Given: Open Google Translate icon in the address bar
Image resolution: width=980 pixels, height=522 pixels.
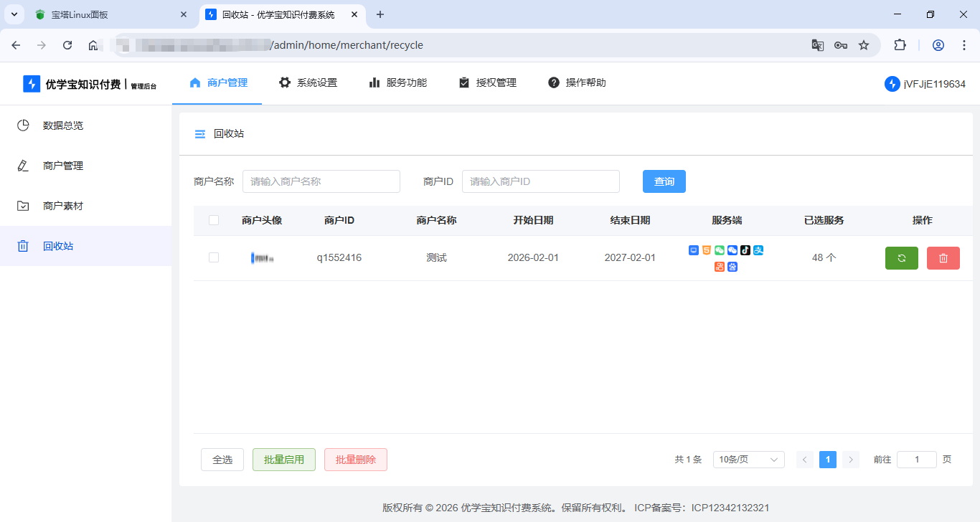Looking at the screenshot, I should coord(817,44).
